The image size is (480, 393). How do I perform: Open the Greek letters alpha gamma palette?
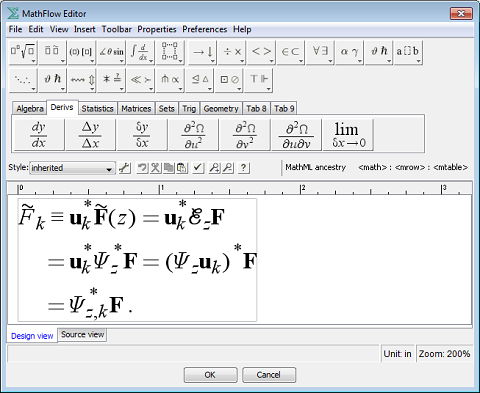pos(349,52)
